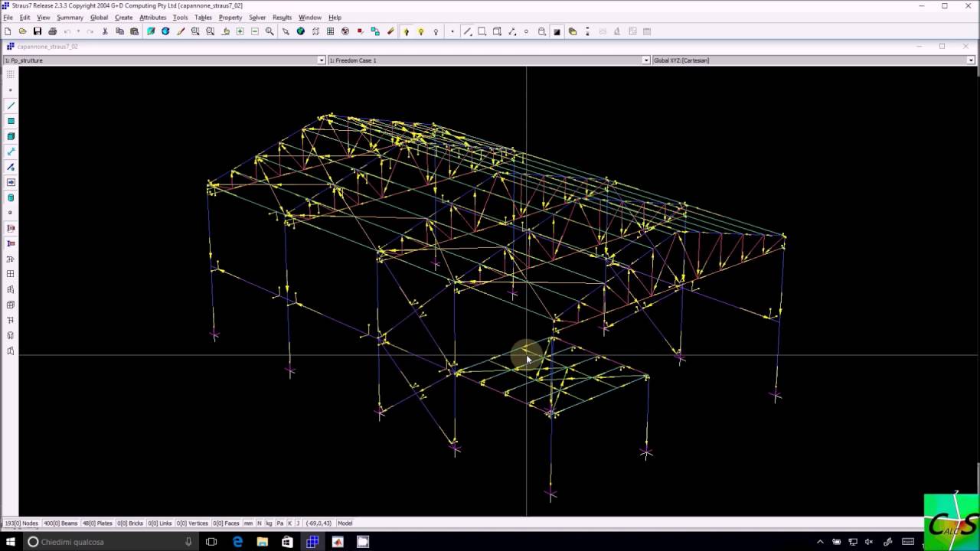Choose the arrow pointer select tool
The height and width of the screenshot is (551, 980).
(x=286, y=31)
